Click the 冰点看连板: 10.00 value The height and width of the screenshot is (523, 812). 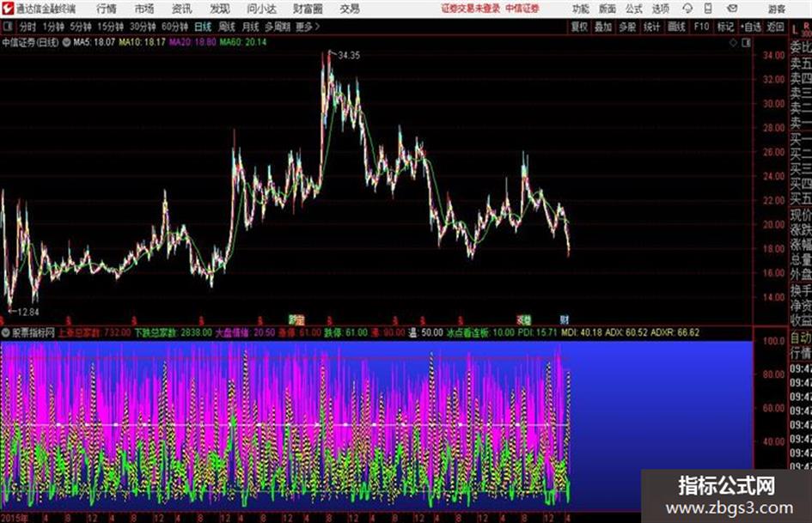point(480,332)
